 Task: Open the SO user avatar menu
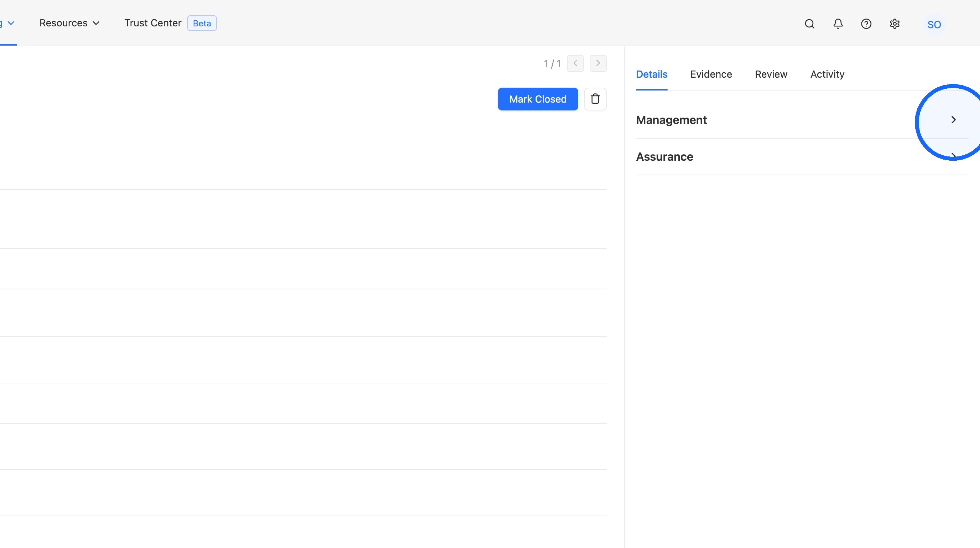pos(934,24)
